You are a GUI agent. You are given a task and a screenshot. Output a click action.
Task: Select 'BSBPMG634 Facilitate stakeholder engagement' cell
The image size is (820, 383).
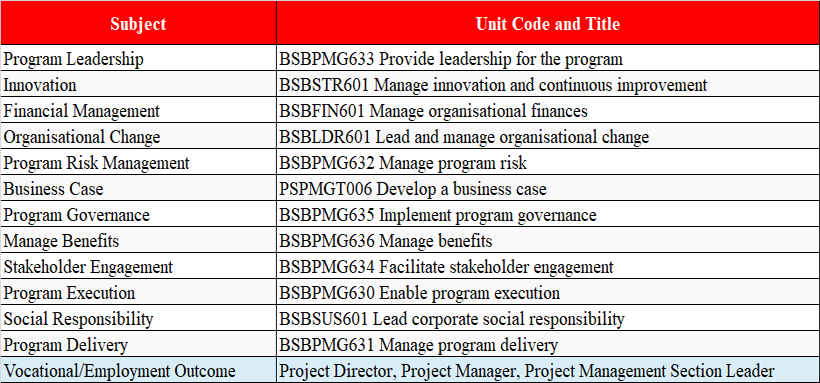(548, 267)
